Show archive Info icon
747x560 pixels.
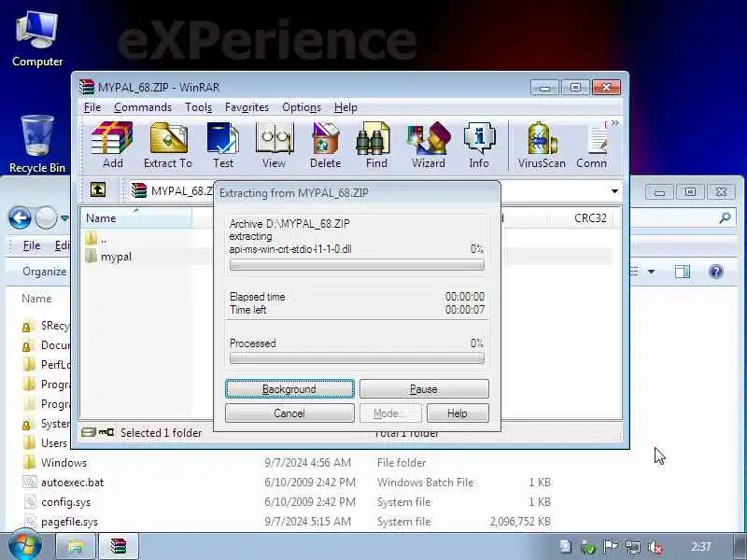click(x=479, y=145)
